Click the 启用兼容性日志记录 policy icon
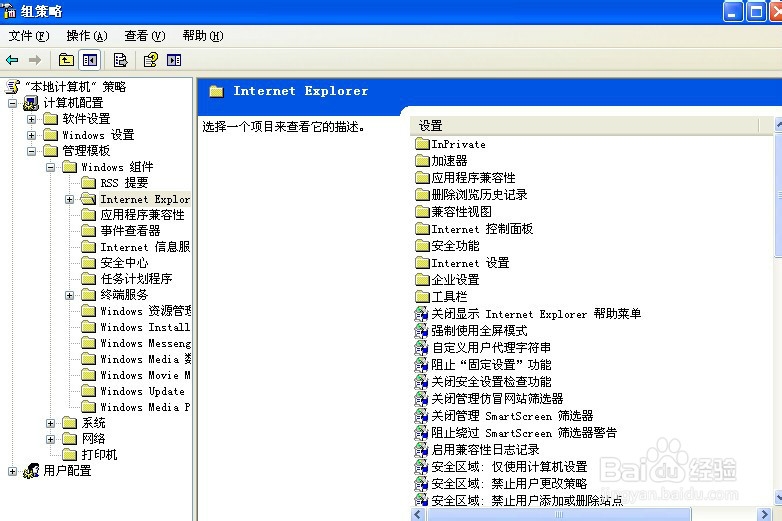 pos(421,450)
